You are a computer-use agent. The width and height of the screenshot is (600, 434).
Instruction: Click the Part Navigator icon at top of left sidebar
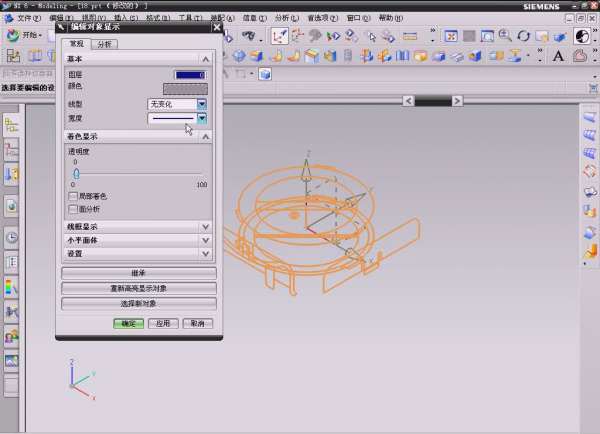tap(12, 124)
